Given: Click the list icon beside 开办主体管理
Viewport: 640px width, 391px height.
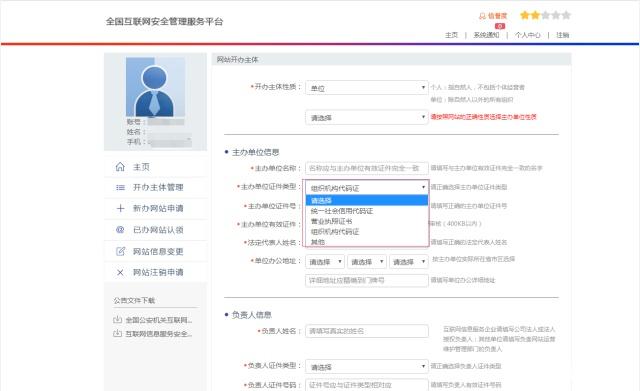Looking at the screenshot, I should pyautogui.click(x=120, y=187).
